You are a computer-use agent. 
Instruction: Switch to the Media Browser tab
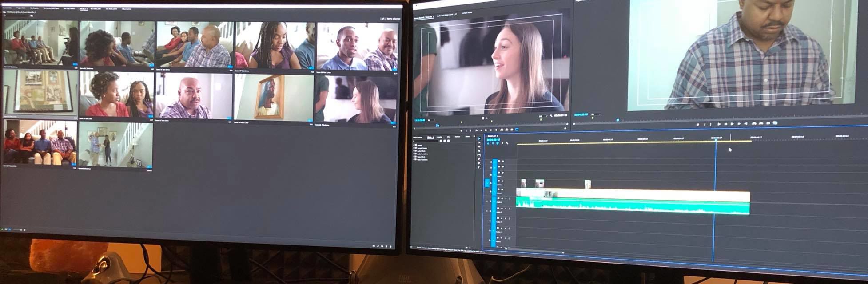pos(418,137)
